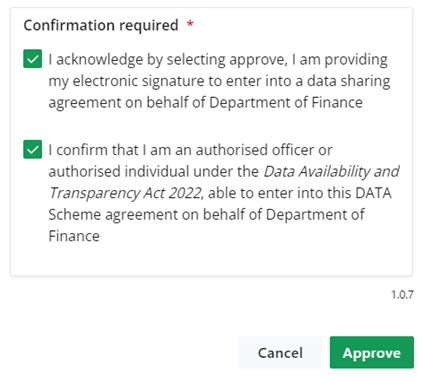Untick the authorised officer confirmation checkbox

pos(33,149)
